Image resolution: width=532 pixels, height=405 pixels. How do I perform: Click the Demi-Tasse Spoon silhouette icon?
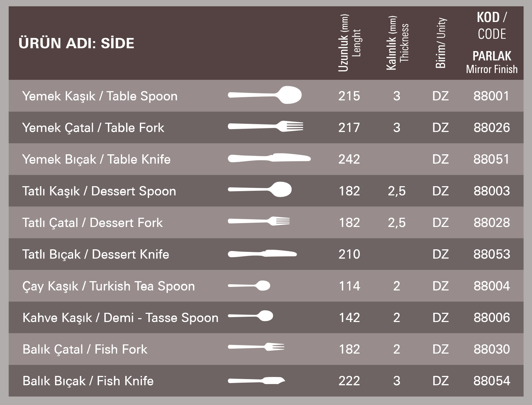point(250,316)
